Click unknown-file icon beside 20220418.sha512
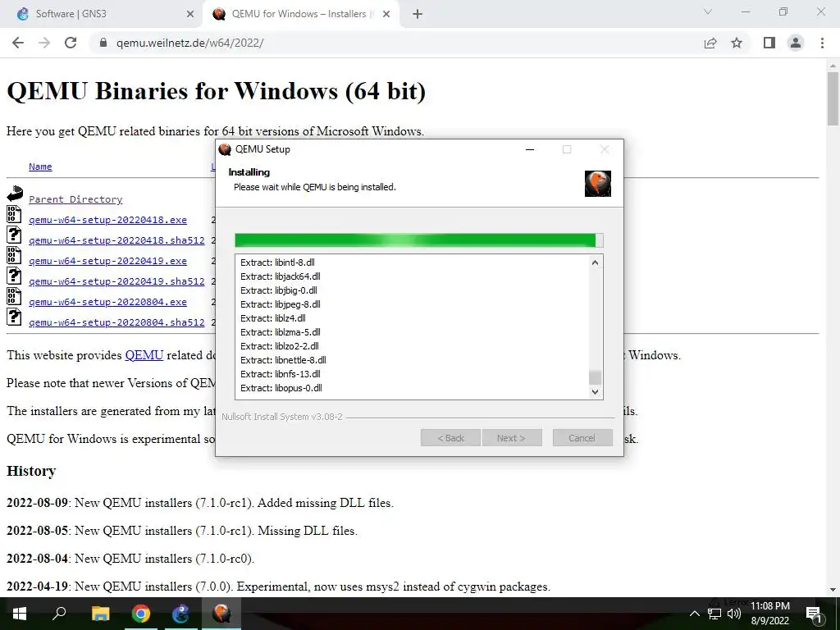This screenshot has width=840, height=630. click(x=14, y=235)
